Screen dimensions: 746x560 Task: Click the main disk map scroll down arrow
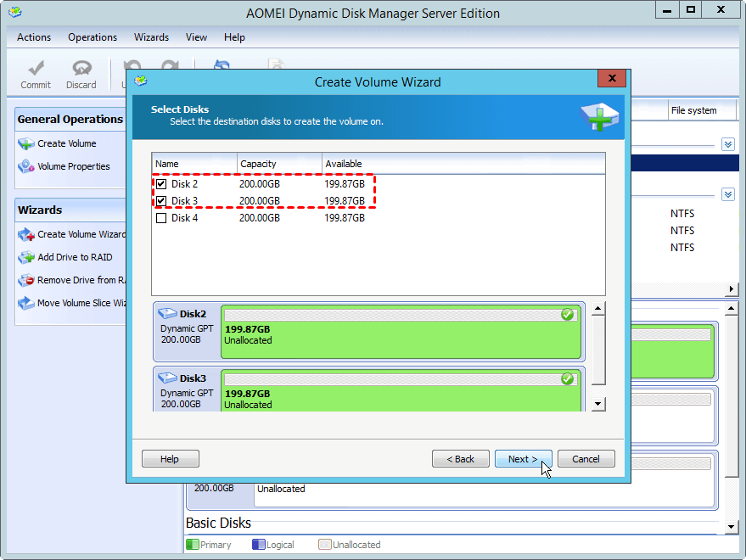732,526
